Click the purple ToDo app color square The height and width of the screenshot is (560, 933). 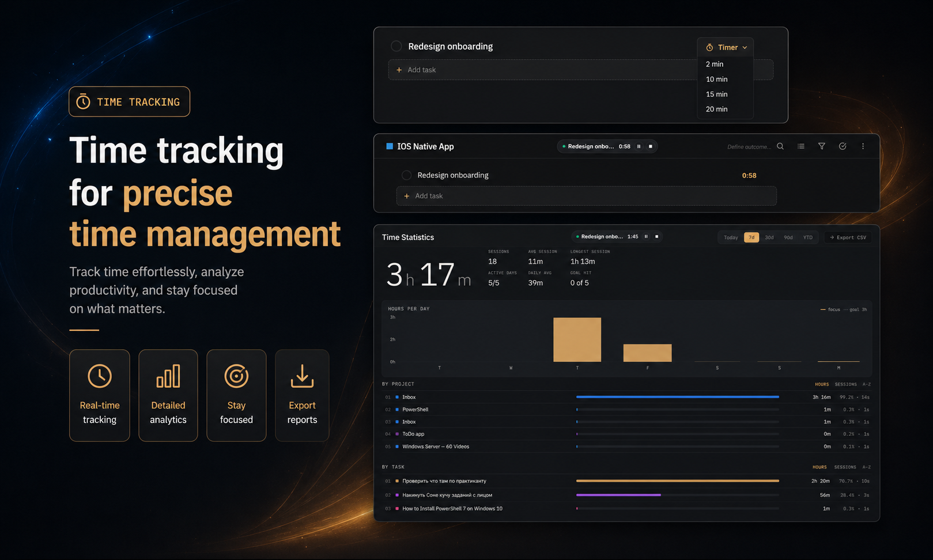tap(397, 434)
